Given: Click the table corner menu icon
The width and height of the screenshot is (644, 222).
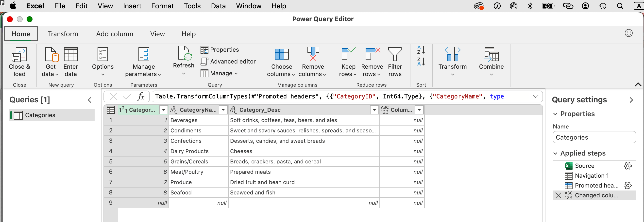Looking at the screenshot, I should tap(111, 110).
